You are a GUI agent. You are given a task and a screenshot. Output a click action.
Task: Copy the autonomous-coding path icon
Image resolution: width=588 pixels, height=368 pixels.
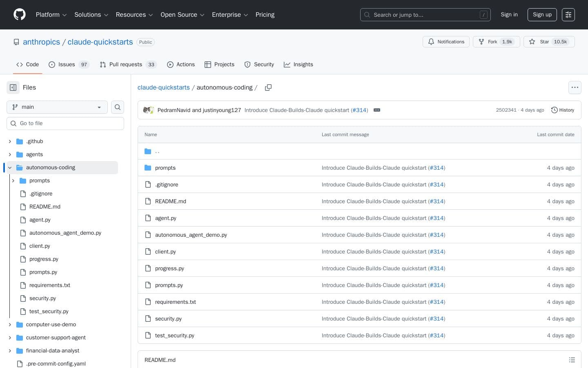click(268, 87)
